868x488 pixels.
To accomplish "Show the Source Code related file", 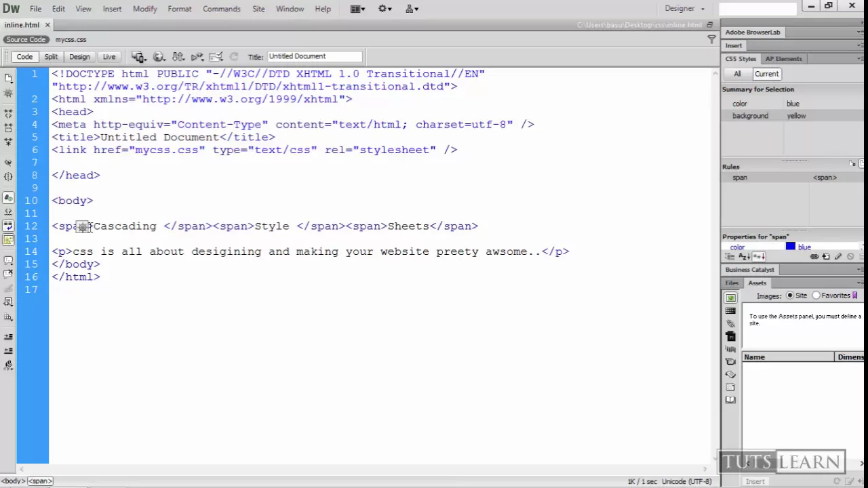I will (x=26, y=39).
